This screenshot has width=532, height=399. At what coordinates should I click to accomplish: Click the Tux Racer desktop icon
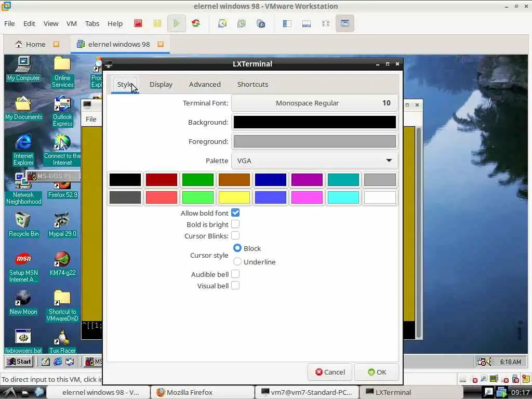coord(62,341)
